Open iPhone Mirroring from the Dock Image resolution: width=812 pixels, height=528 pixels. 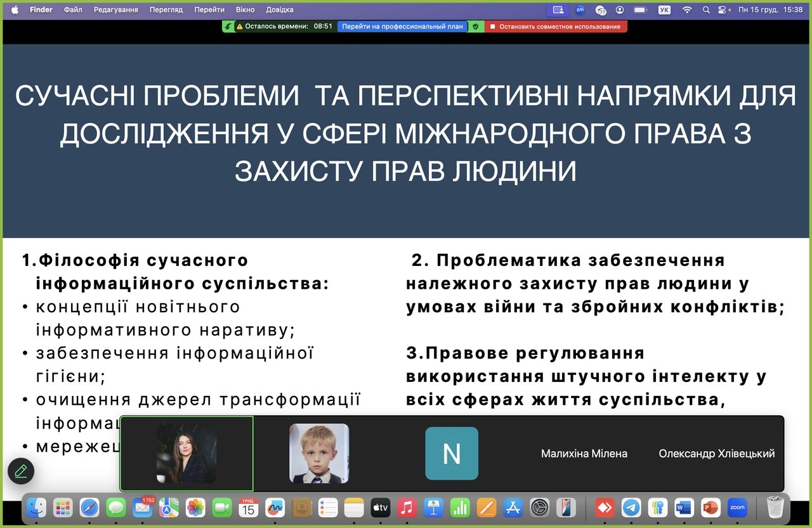[566, 508]
